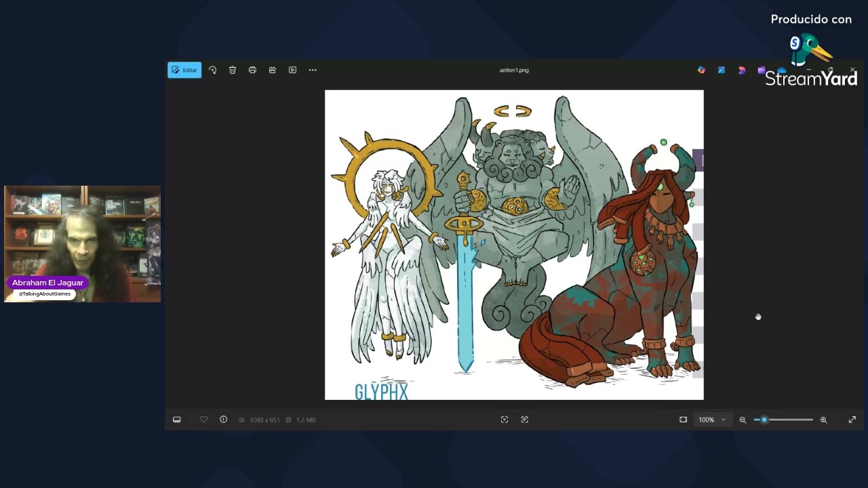Activate the text scan icon in bottom bar
Screen dimensions: 868x488
coord(524,420)
